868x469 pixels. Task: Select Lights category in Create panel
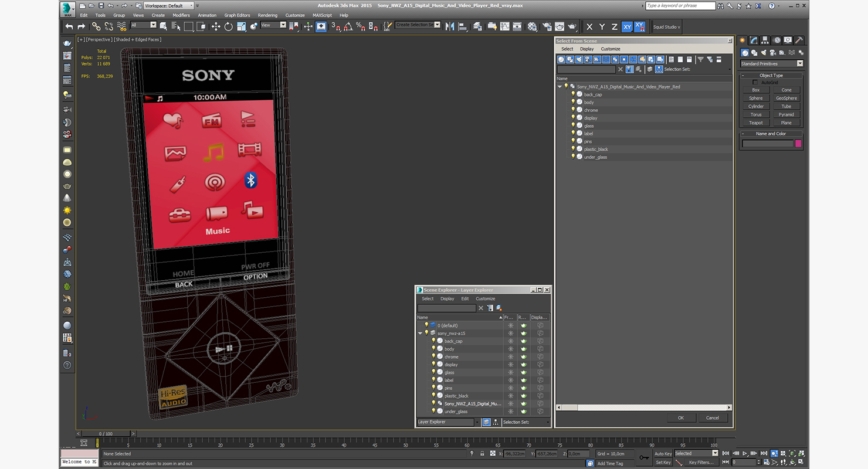[763, 53]
